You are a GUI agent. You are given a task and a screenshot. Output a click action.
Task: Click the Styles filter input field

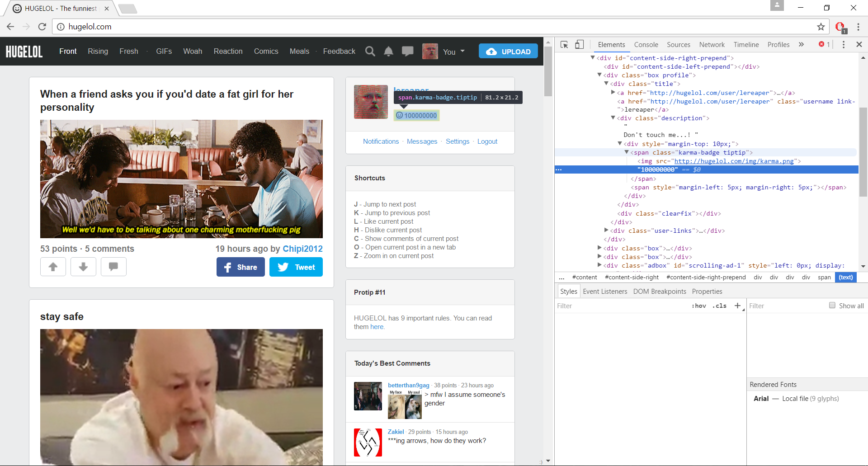pyautogui.click(x=622, y=306)
